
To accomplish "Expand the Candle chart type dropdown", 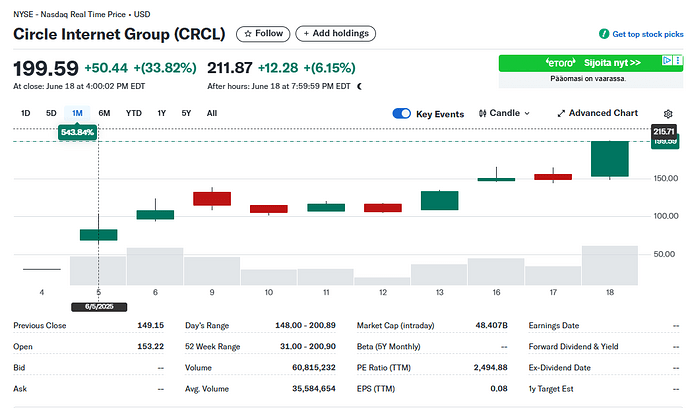I will tap(512, 114).
